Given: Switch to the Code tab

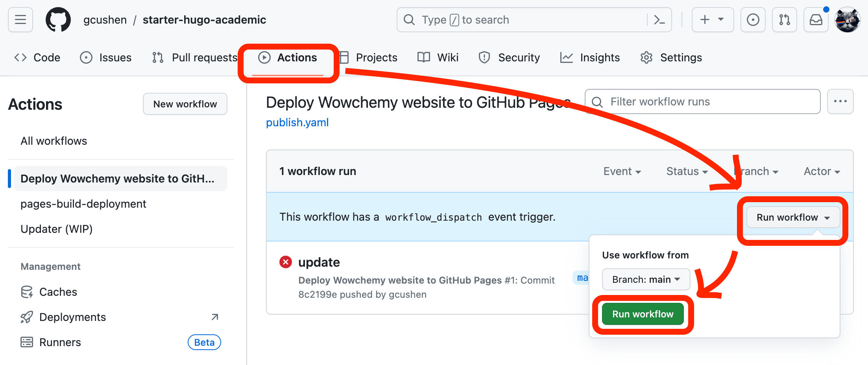Looking at the screenshot, I should [x=37, y=57].
